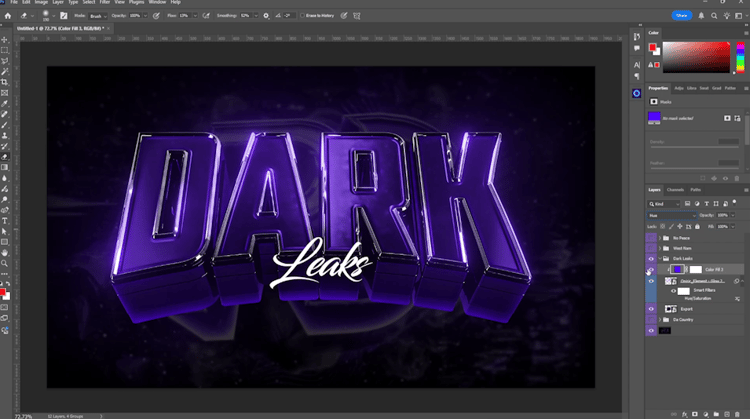The height and width of the screenshot is (419, 750).
Task: Hide the Dark Leaks group
Action: tap(651, 259)
